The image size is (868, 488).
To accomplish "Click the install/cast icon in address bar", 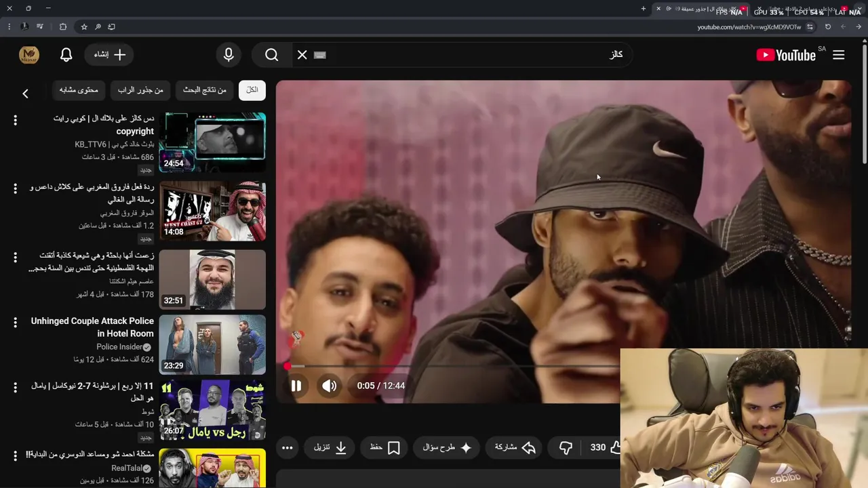I will tap(111, 27).
